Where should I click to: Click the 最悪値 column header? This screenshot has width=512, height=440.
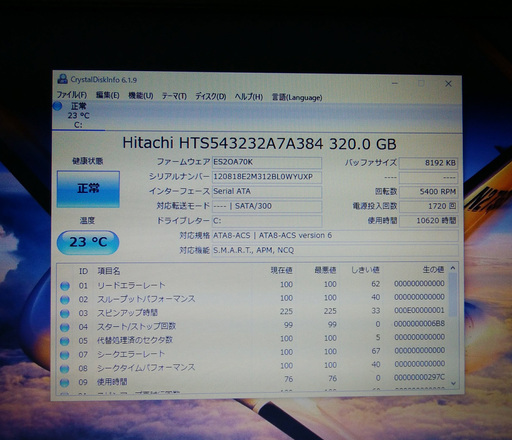click(x=325, y=270)
